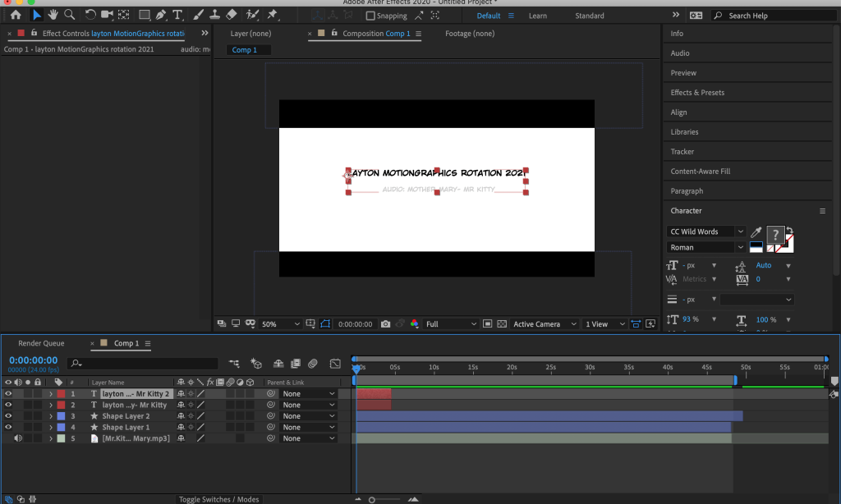This screenshot has height=504, width=841.
Task: Enable the Snapping checkbox
Action: pyautogui.click(x=370, y=16)
